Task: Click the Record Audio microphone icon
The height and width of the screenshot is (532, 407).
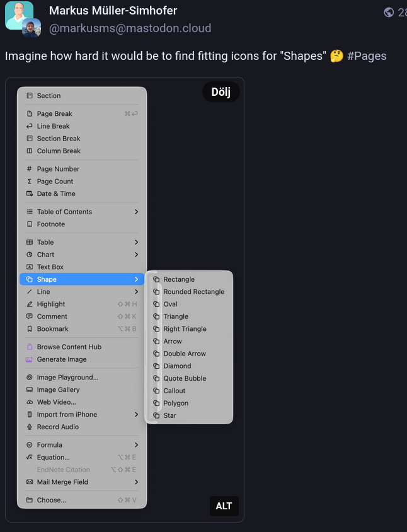Action: coord(30,427)
